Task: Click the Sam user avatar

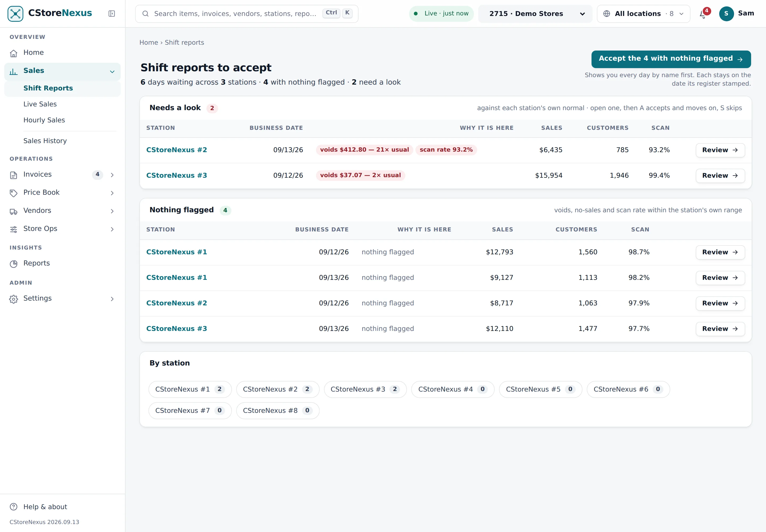Action: (726, 14)
